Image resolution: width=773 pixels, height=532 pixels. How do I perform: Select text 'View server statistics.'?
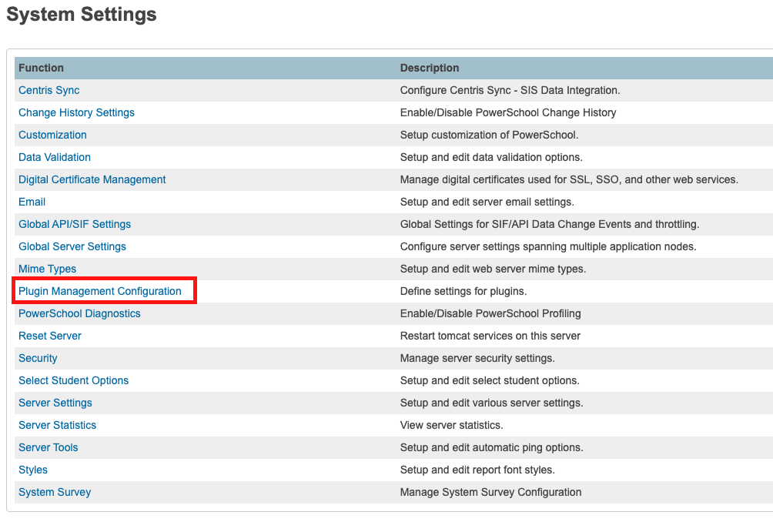click(452, 425)
